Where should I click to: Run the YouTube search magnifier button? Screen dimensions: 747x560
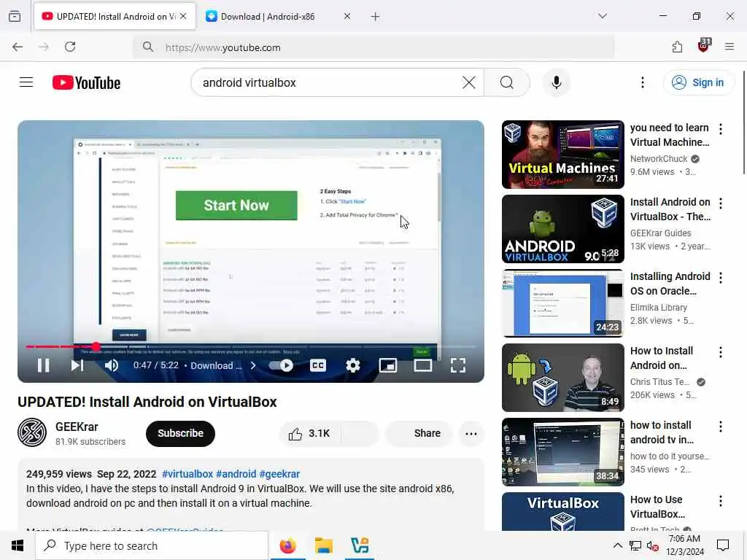pos(507,82)
